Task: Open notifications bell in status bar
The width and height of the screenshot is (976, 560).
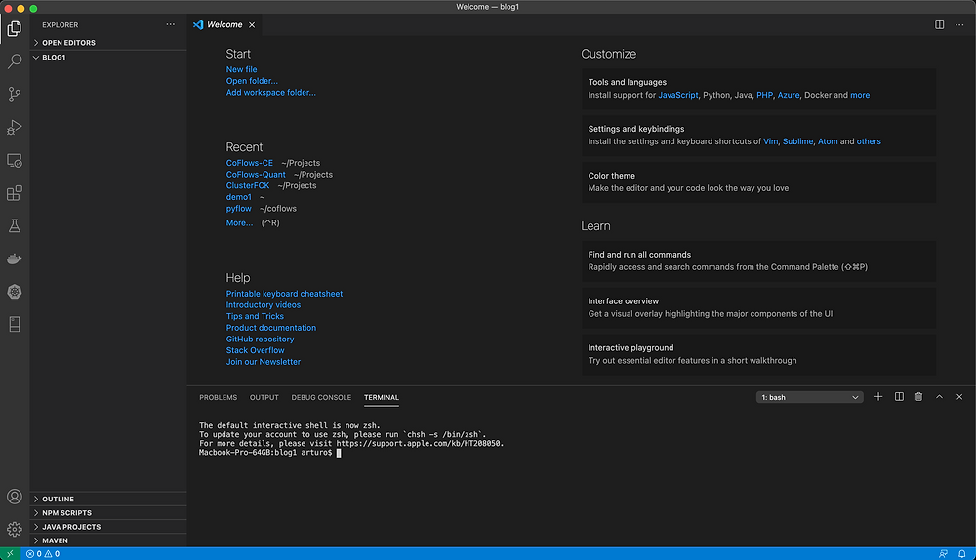Action: (x=961, y=554)
